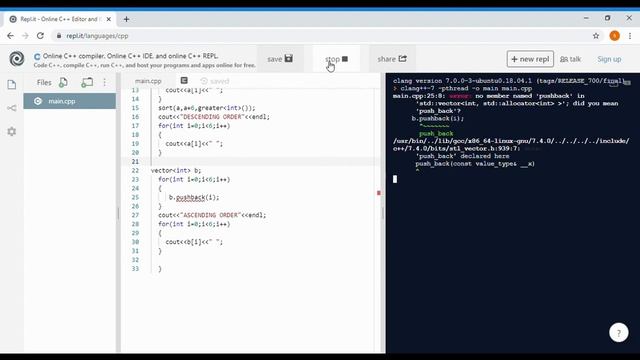This screenshot has width=640, height=360.
Task: Stop the running program
Action: pyautogui.click(x=336, y=59)
